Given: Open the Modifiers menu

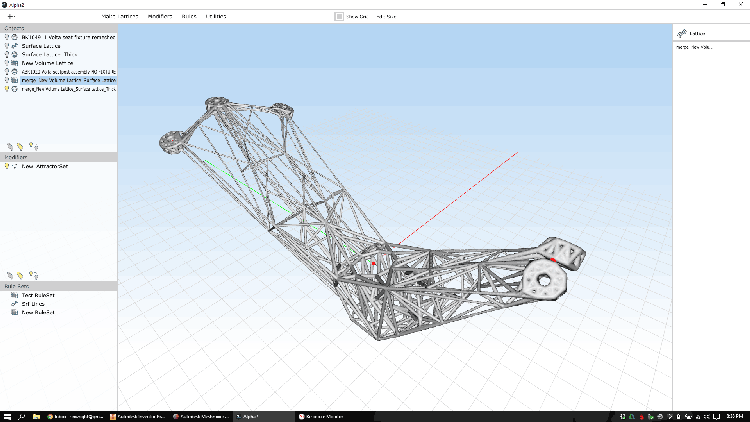Looking at the screenshot, I should 160,16.
